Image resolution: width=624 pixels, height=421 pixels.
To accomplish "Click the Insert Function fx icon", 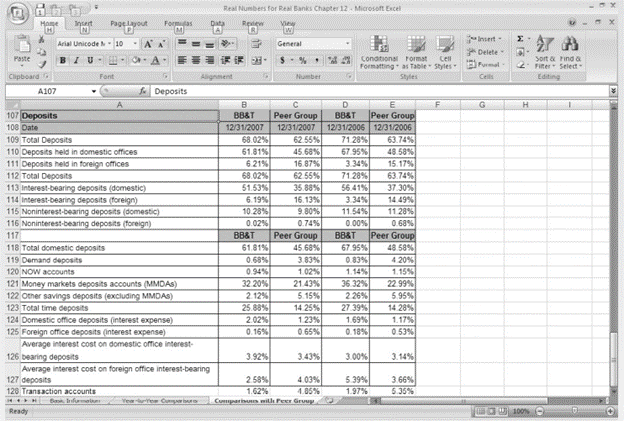I will 142,92.
